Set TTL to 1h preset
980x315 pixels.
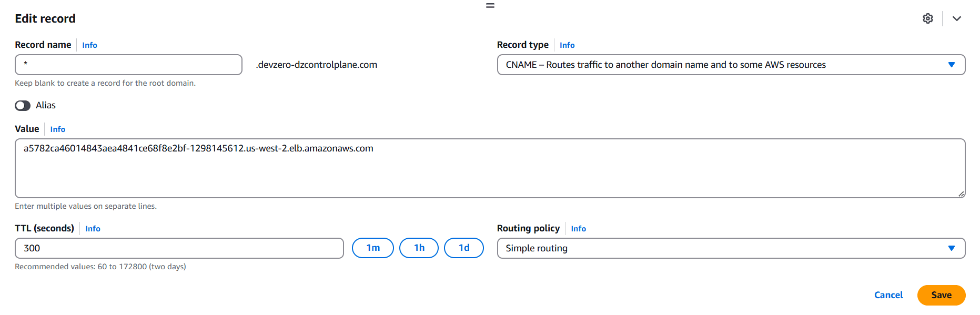point(419,248)
